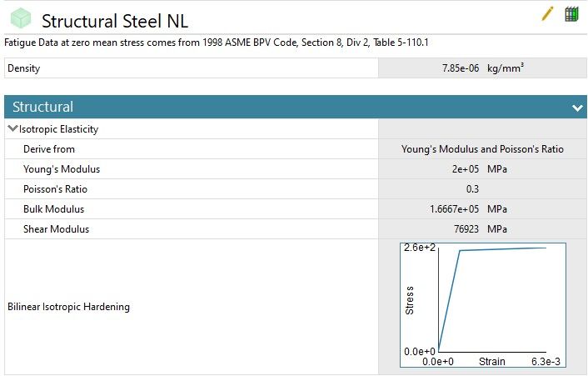Edit the Poisson's Ratio value 0.3
Image resolution: width=588 pixels, height=376 pixels.
(x=472, y=189)
